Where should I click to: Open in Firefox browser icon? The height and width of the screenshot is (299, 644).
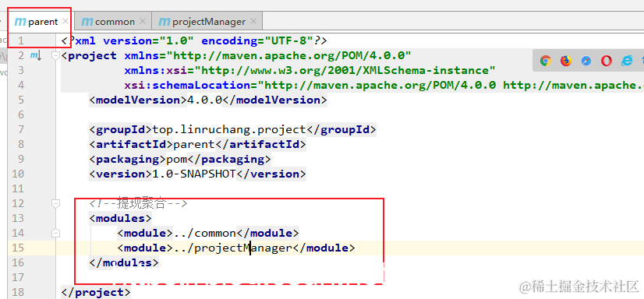coord(566,61)
